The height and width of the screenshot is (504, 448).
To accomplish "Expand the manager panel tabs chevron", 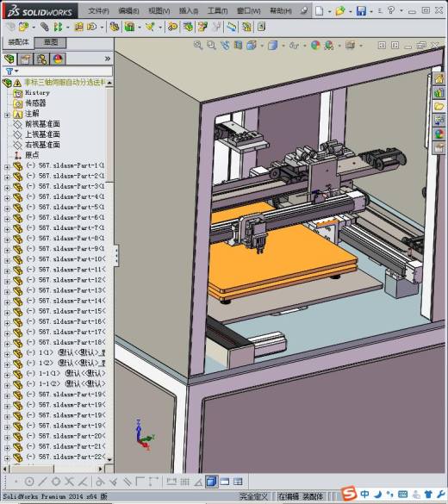I will (x=108, y=59).
